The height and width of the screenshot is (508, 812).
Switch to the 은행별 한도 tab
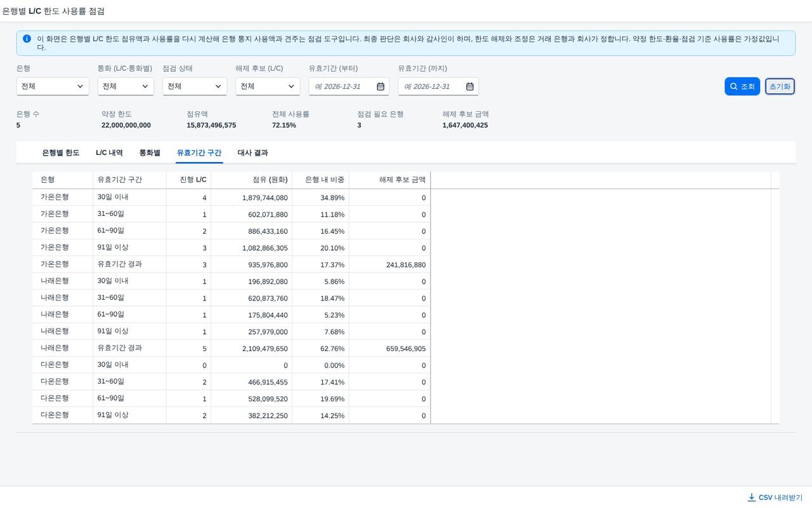click(61, 152)
